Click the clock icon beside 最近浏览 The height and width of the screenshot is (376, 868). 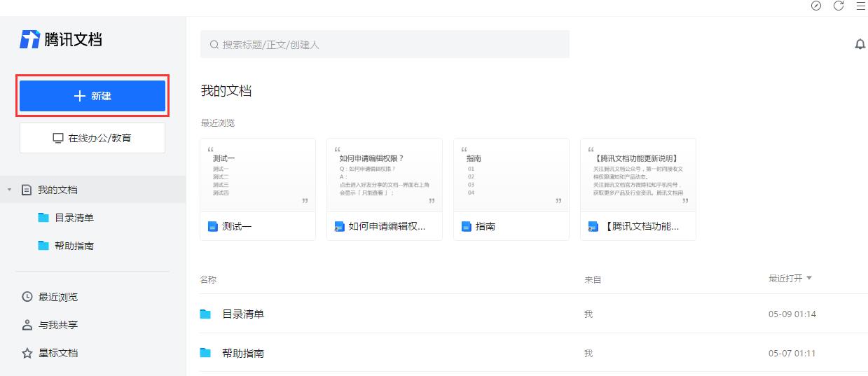[x=27, y=297]
